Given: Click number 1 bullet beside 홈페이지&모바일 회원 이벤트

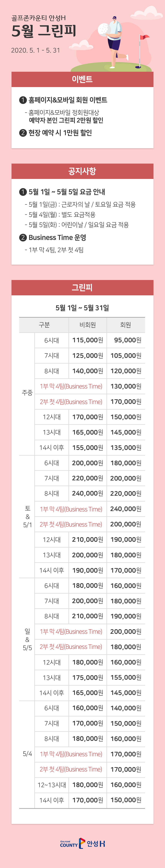Looking at the screenshot, I should 23,100.
